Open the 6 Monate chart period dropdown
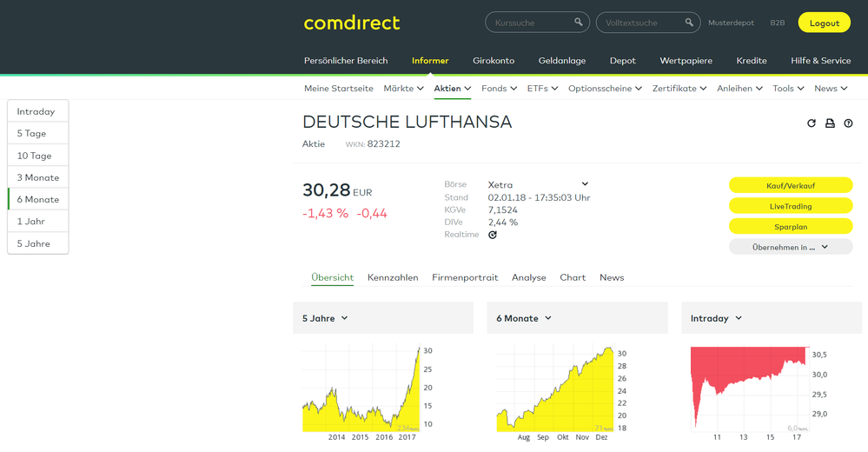868x452 pixels. point(524,318)
